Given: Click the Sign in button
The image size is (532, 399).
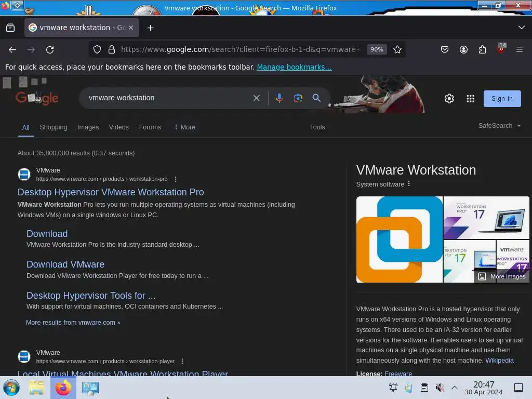Looking at the screenshot, I should (x=502, y=99).
